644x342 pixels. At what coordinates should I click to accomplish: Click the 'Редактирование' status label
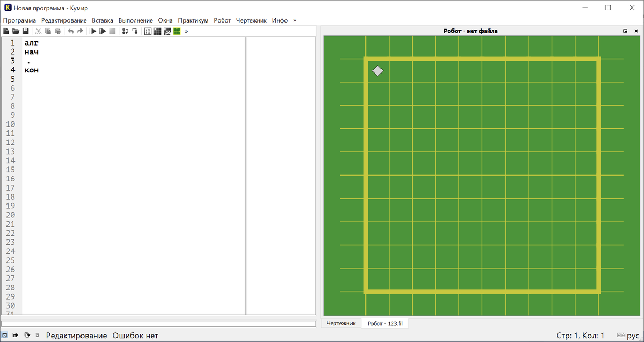(x=76, y=336)
